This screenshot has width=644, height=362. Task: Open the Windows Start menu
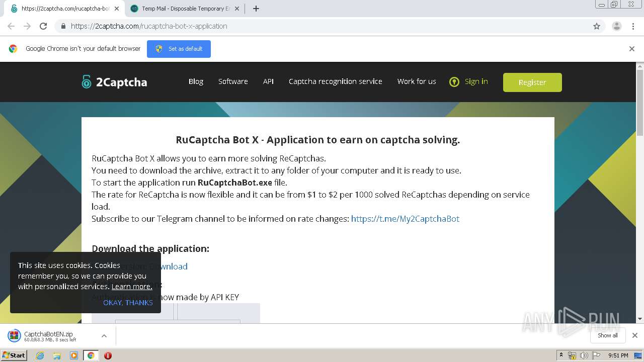click(x=14, y=355)
